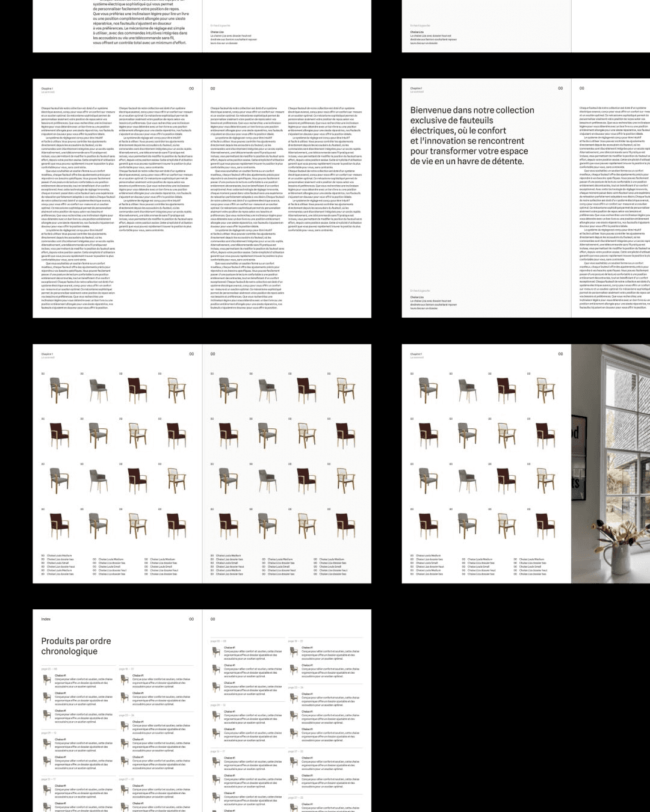Screen dimensions: 650x812
Task: Click the chair icon beside the page 23 — 26 heading
Action: pyautogui.click(x=125, y=725)
